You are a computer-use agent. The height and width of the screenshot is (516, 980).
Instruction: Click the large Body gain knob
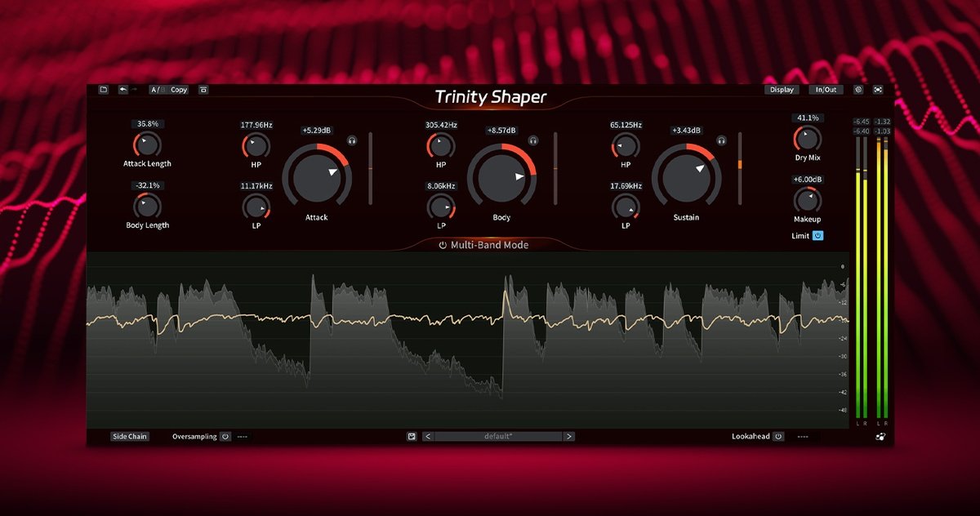[501, 176]
